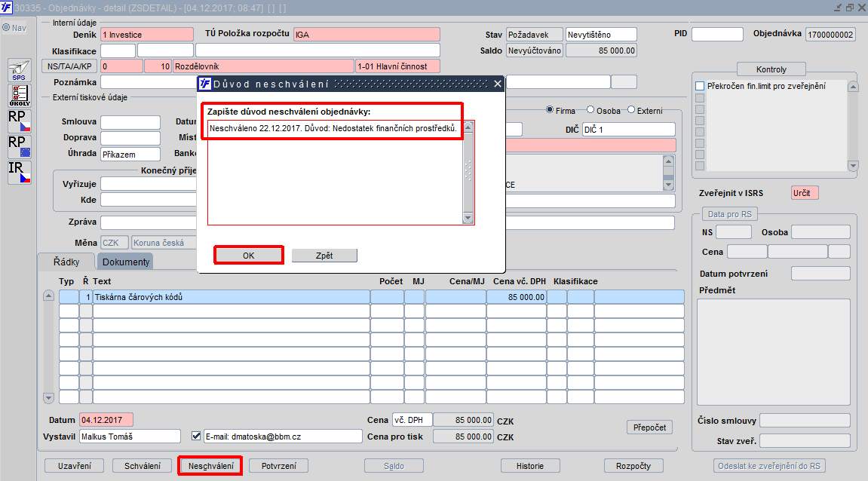Click the Datum field 04.12.2017
868x481 pixels.
106,420
